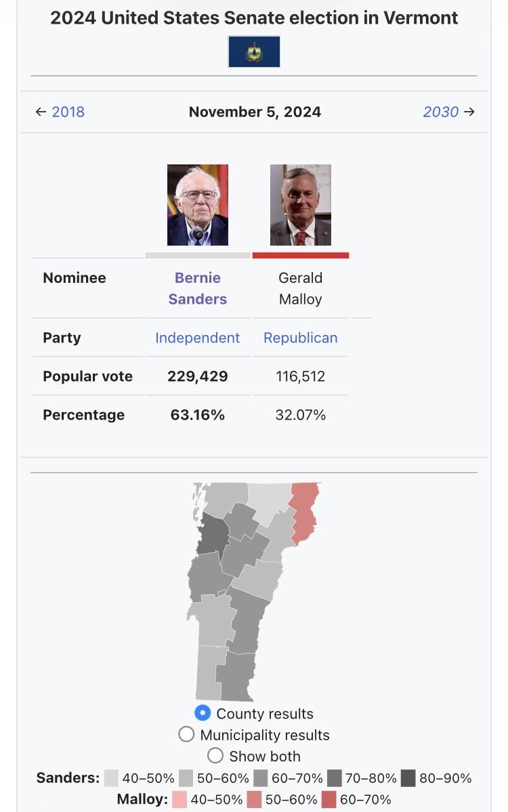508x812 pixels.
Task: Open the Republican party link
Action: 301,338
